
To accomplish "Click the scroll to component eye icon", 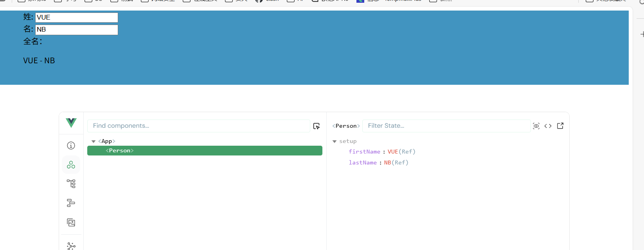I will pos(536,126).
